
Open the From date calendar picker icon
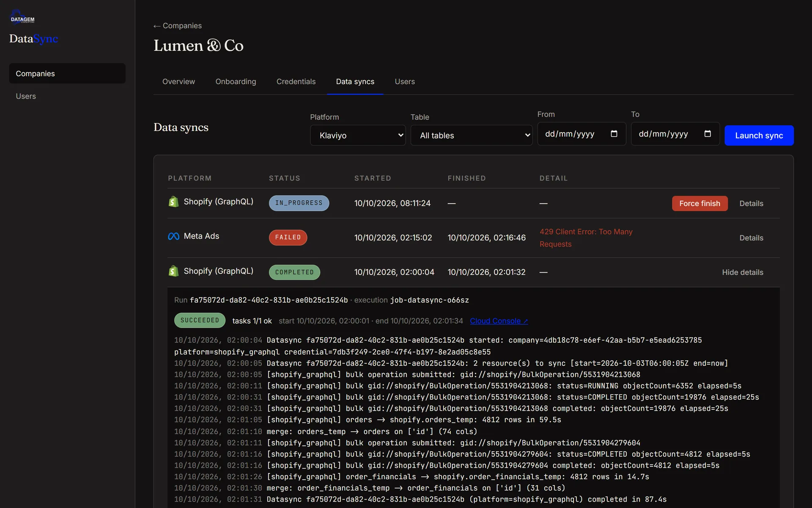click(614, 134)
